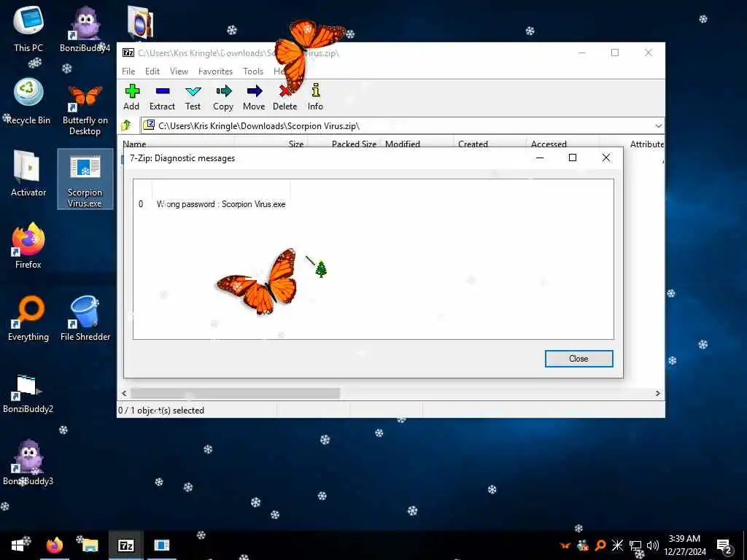Select Everything desktop shortcut
The height and width of the screenshot is (560, 747).
pyautogui.click(x=28, y=318)
